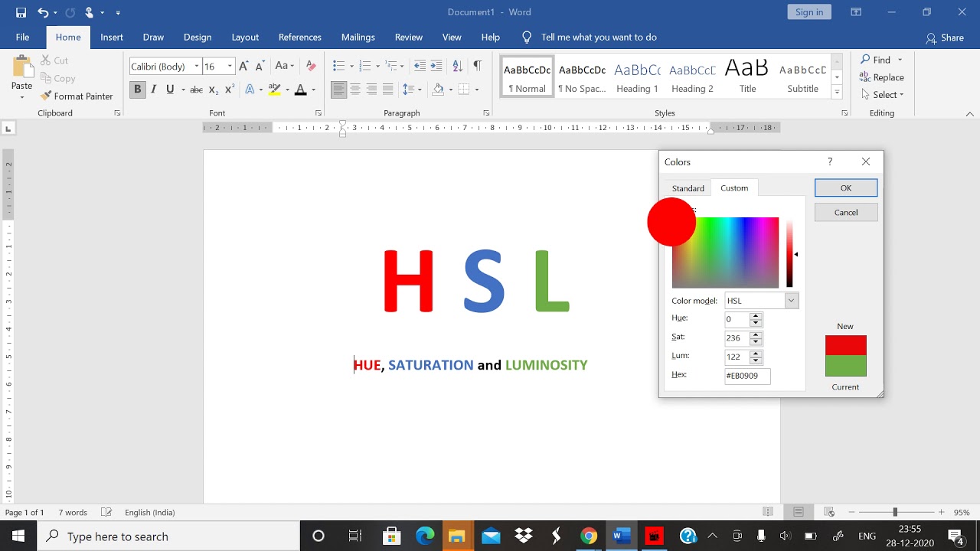This screenshot has height=551, width=980.
Task: Apply the Heading 1 style
Action: 637,77
